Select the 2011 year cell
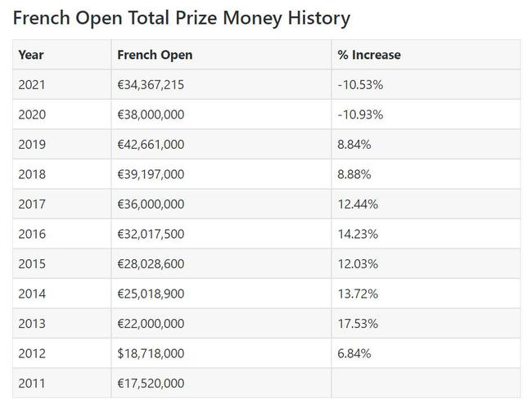This screenshot has width=532, height=417. 31,383
